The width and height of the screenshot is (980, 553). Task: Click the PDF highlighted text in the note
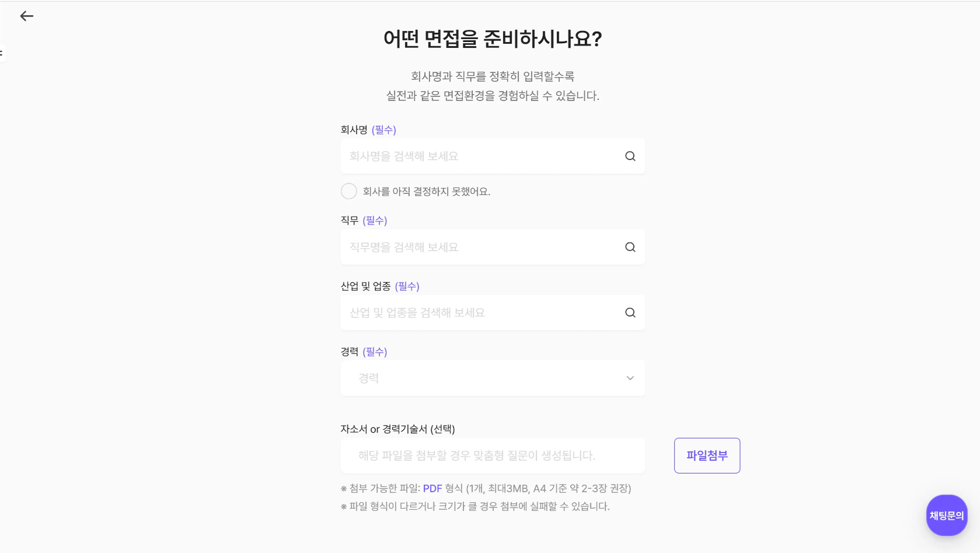[x=433, y=488]
